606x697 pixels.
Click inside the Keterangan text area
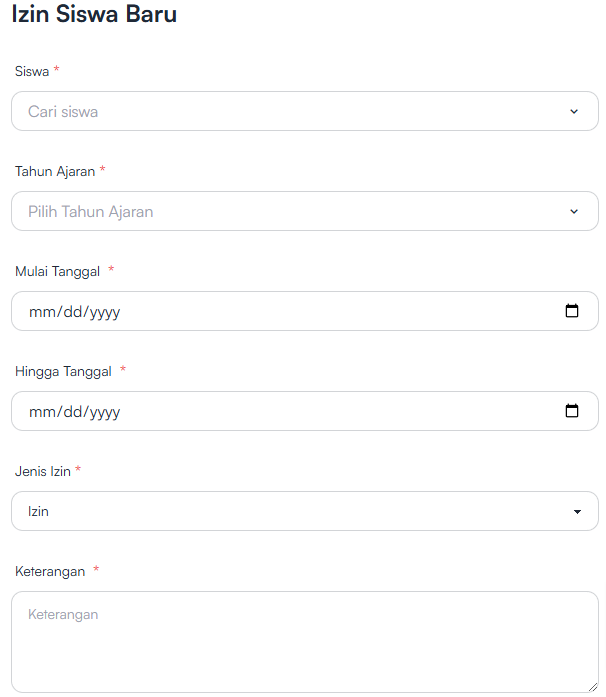(x=305, y=641)
